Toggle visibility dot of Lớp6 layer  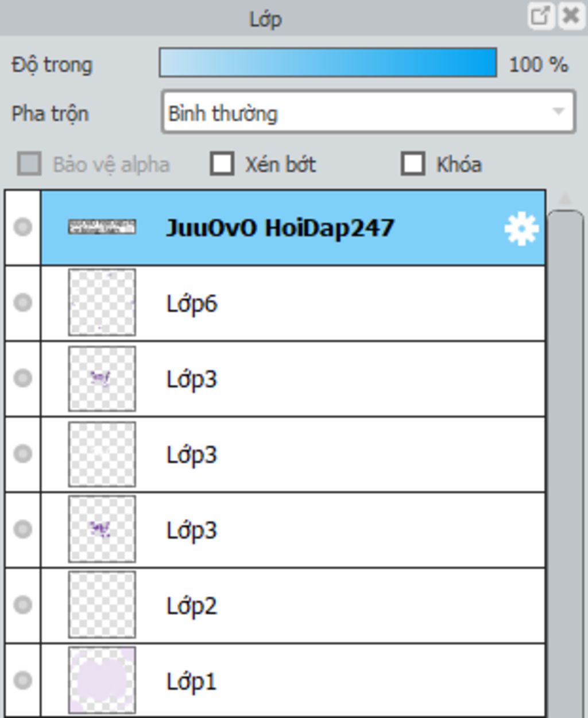coord(23,302)
